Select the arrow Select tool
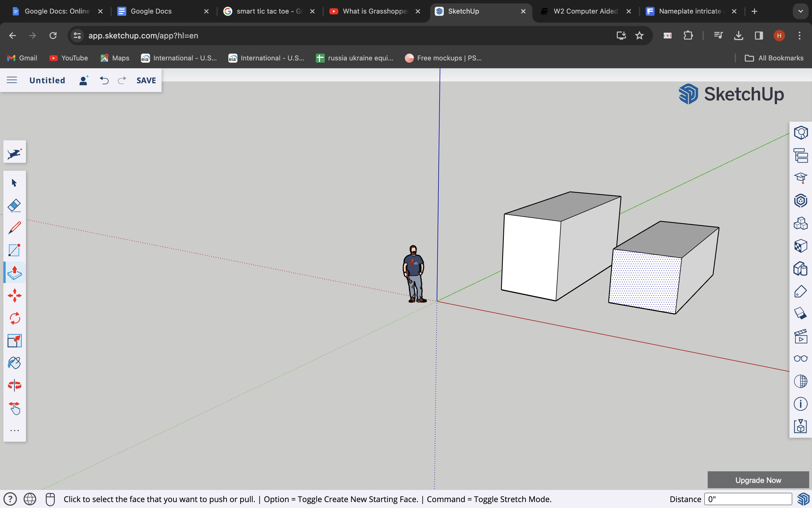 [14, 183]
